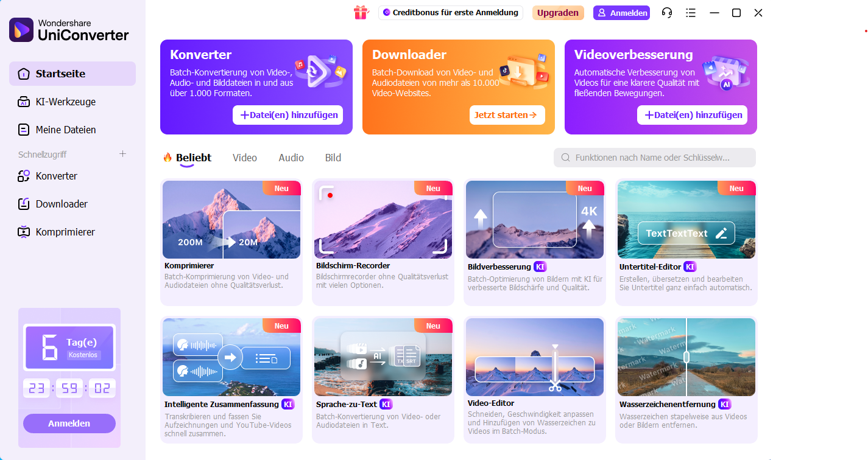
Task: Click the Upgraden button
Action: [x=558, y=12]
